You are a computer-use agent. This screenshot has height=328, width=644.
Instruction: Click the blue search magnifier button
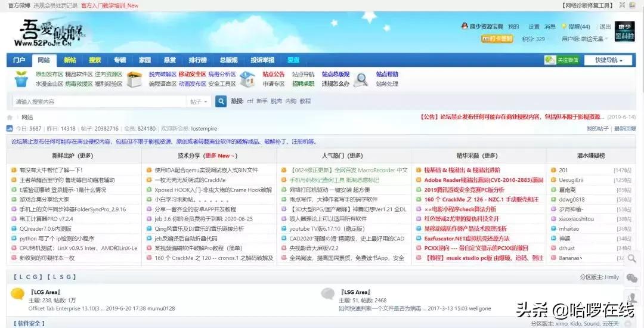[221, 101]
